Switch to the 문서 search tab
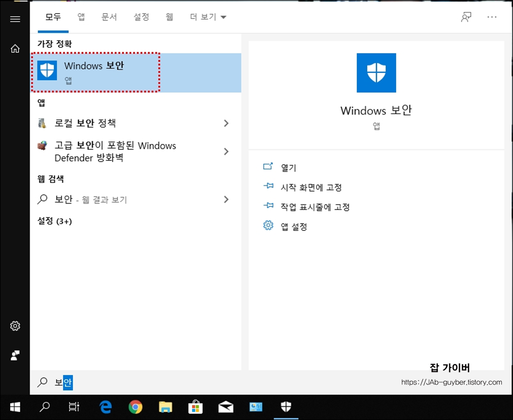This screenshot has width=513, height=420. [109, 17]
